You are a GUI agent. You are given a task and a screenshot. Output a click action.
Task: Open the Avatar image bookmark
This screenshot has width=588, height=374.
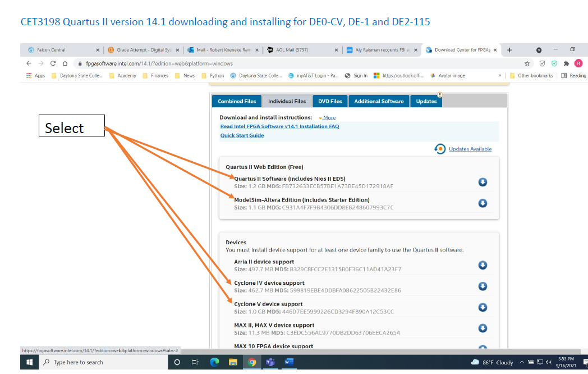coord(447,75)
